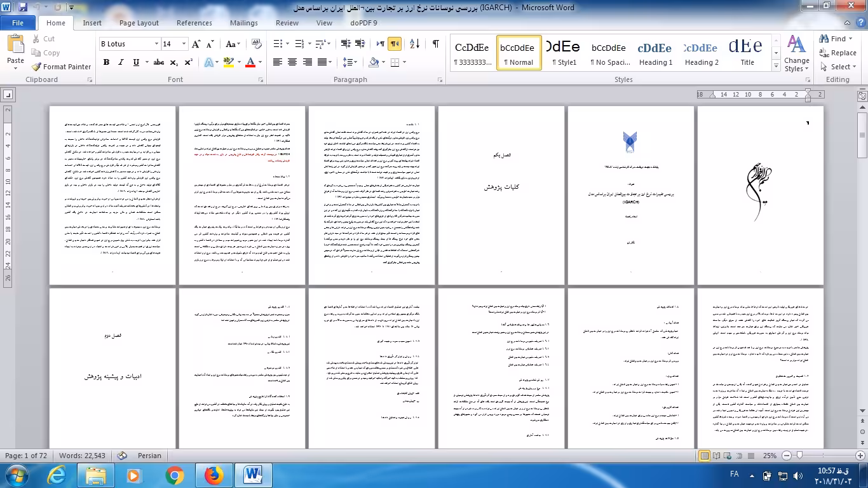The width and height of the screenshot is (868, 488).
Task: Click the Grow Font icon
Action: pyautogui.click(x=196, y=44)
